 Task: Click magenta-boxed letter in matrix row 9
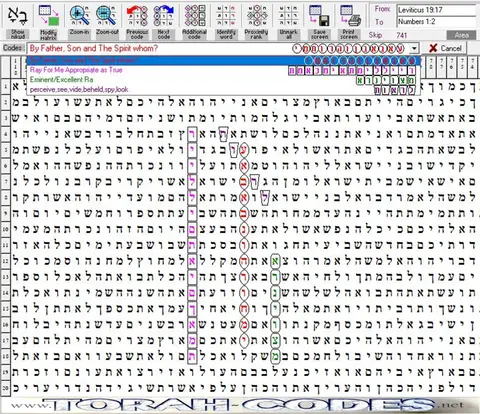192,213
